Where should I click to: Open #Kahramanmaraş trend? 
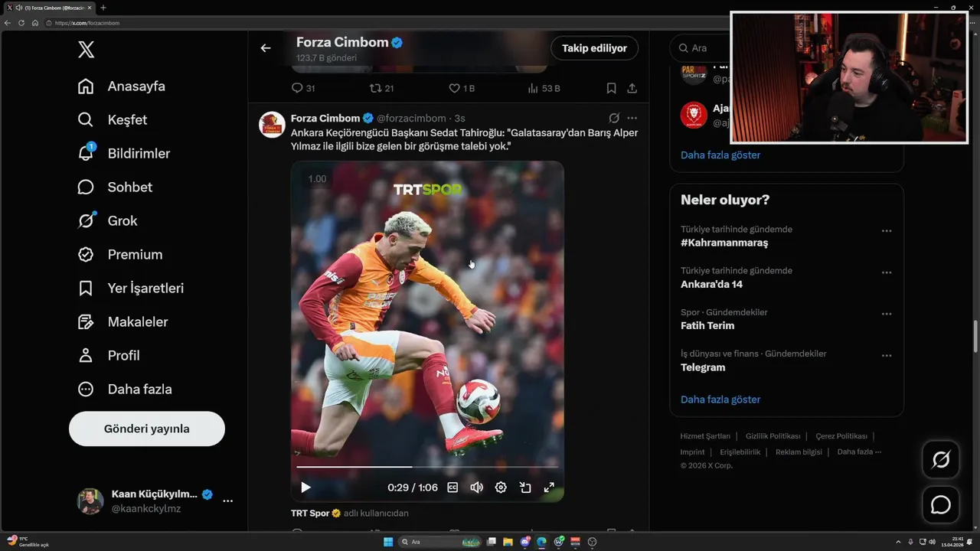[x=724, y=243]
